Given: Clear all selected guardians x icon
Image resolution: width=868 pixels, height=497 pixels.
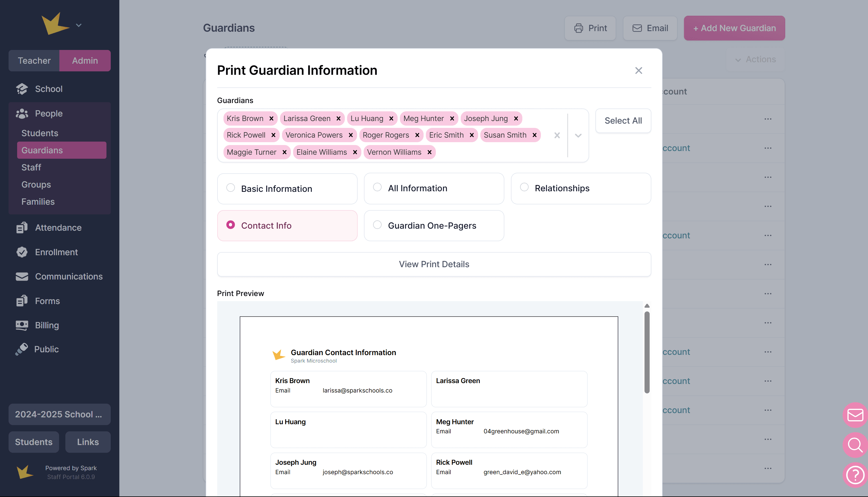Looking at the screenshot, I should tap(557, 136).
